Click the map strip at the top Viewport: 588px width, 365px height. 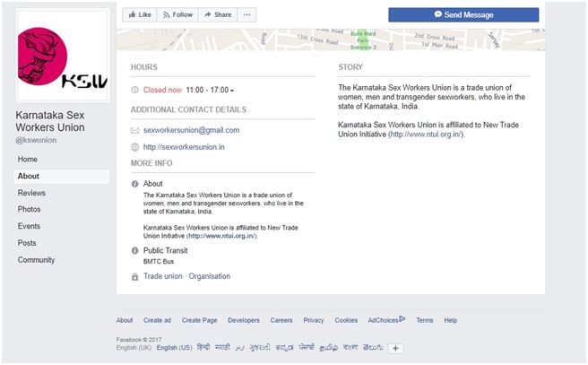330,39
